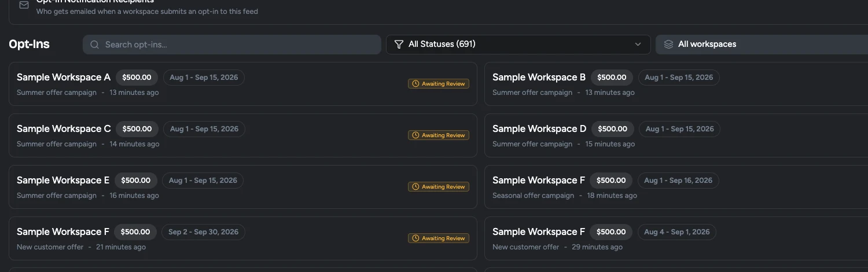
Task: Click the envelope icon above the Opt-Ins heading
Action: point(24,5)
